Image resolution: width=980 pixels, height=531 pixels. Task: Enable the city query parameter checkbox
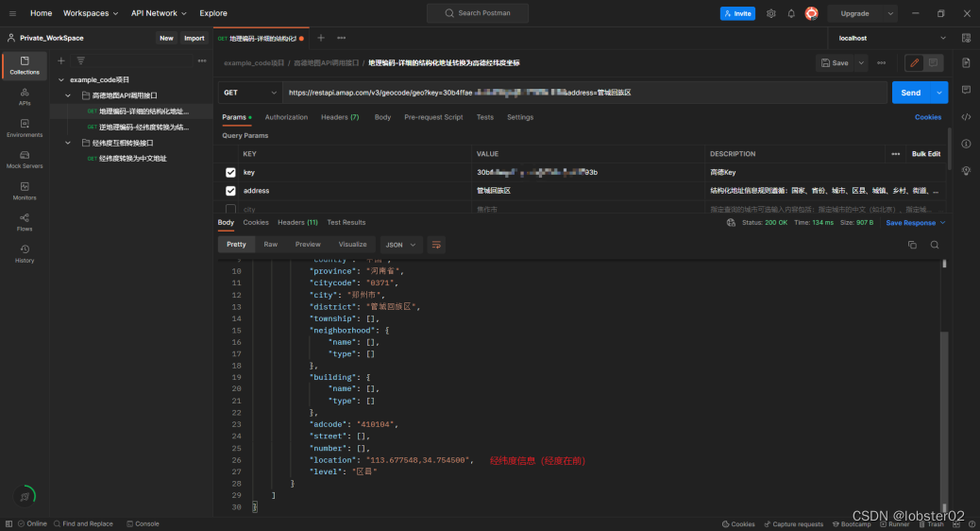tap(230, 209)
